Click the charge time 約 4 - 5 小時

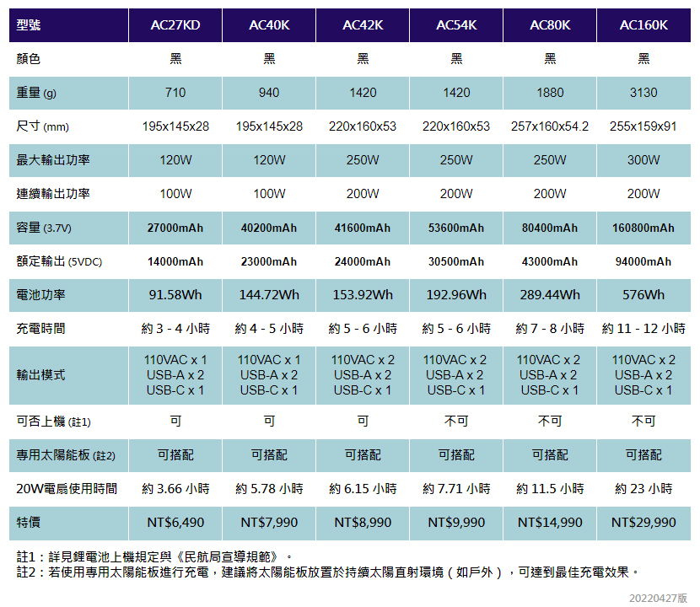click(x=269, y=329)
